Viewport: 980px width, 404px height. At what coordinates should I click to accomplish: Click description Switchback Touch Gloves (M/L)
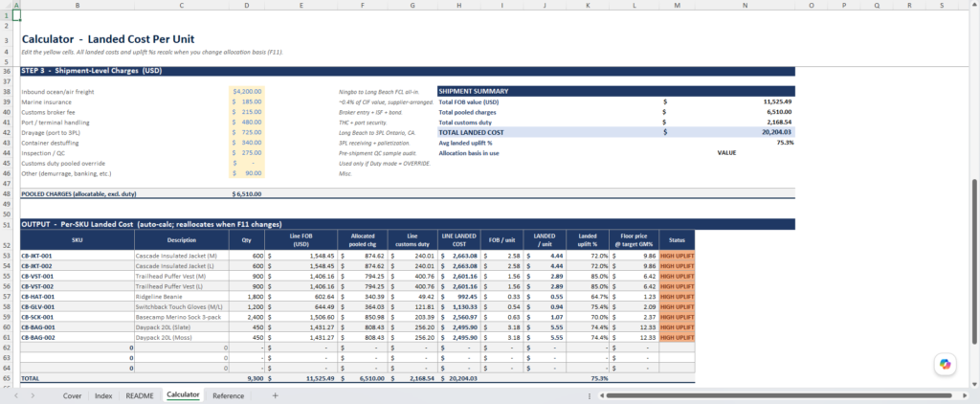181,307
